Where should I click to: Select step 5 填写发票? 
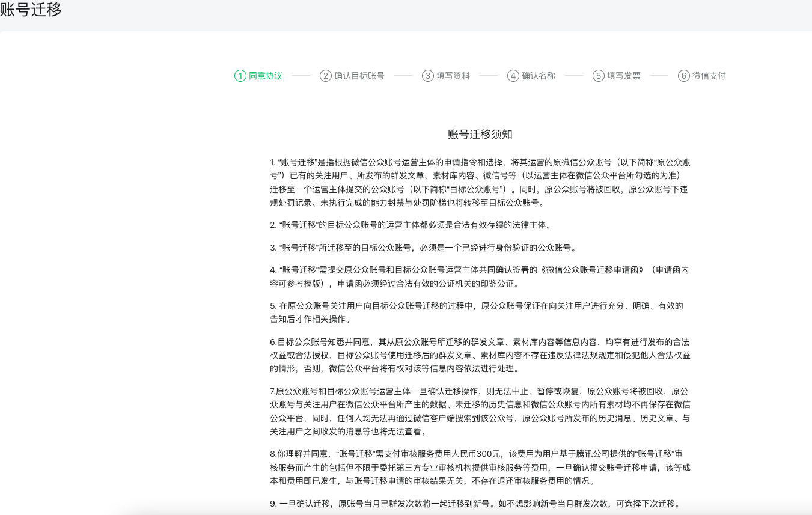click(x=617, y=76)
